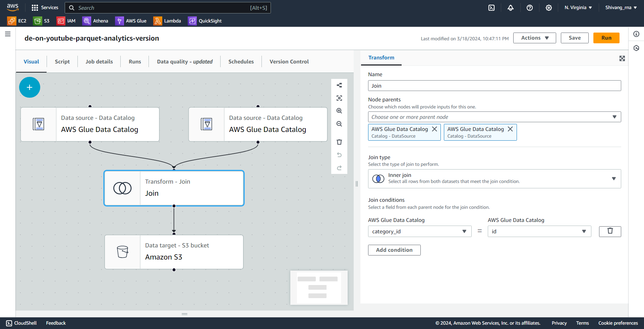Open the Services grid menu

tap(45, 7)
